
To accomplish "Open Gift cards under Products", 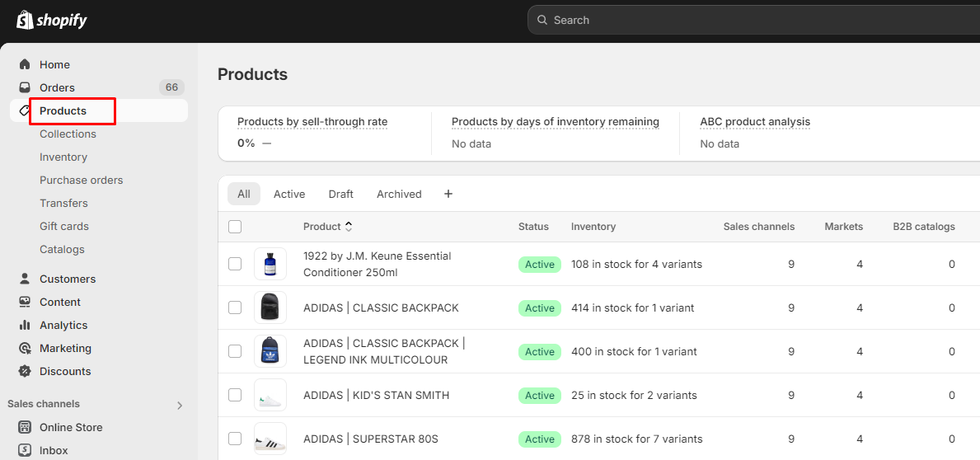I will click(64, 226).
